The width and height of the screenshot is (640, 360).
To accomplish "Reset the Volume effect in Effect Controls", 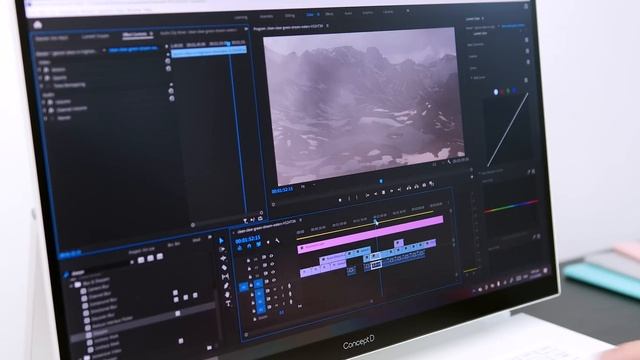I will [x=171, y=91].
